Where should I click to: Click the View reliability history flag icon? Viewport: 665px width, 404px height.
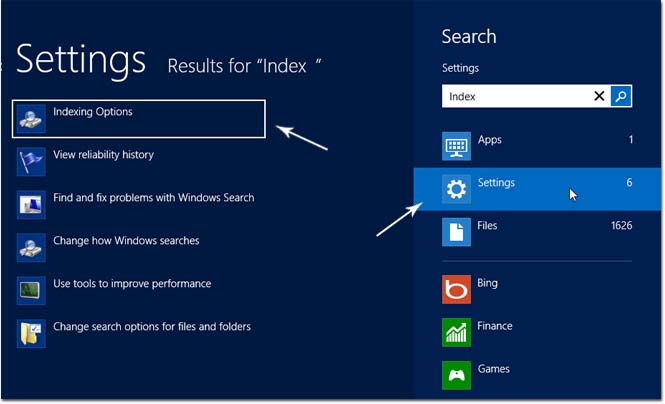pyautogui.click(x=31, y=162)
